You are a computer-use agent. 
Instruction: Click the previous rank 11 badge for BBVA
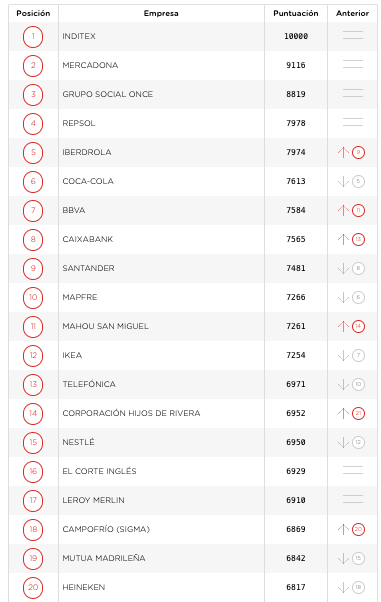[358, 210]
